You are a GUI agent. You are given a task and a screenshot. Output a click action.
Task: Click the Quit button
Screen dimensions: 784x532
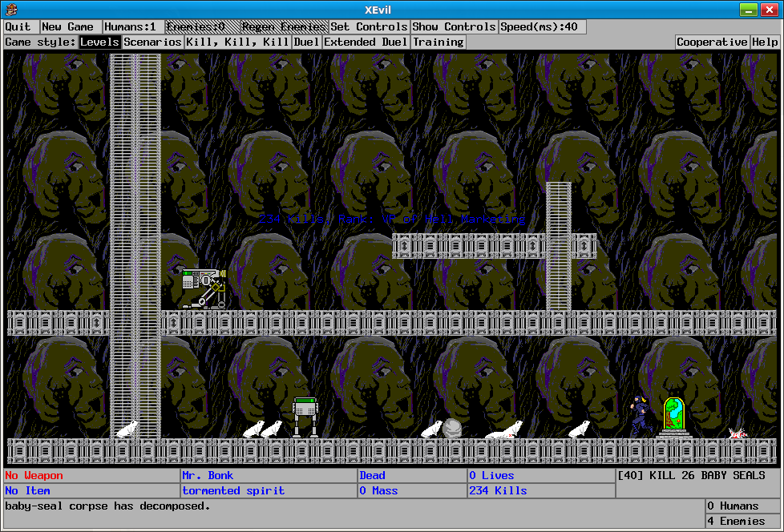coord(21,27)
